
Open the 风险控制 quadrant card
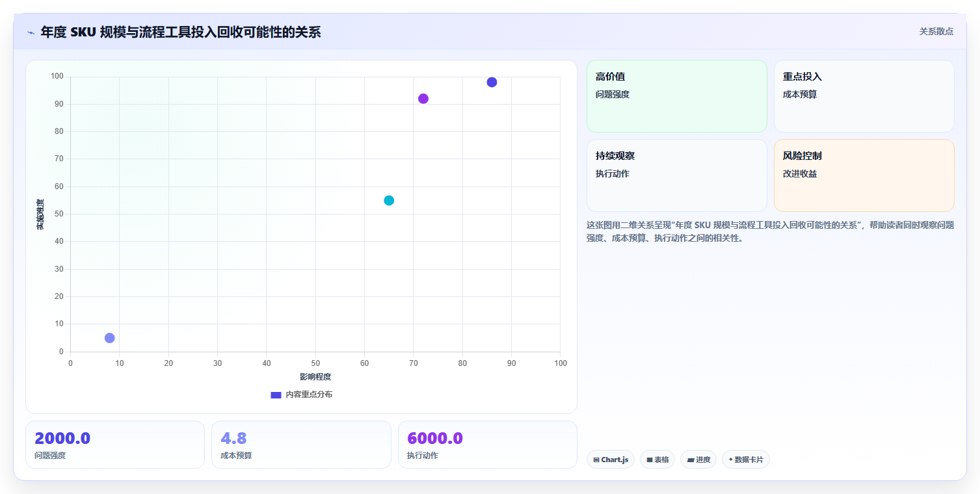864,175
